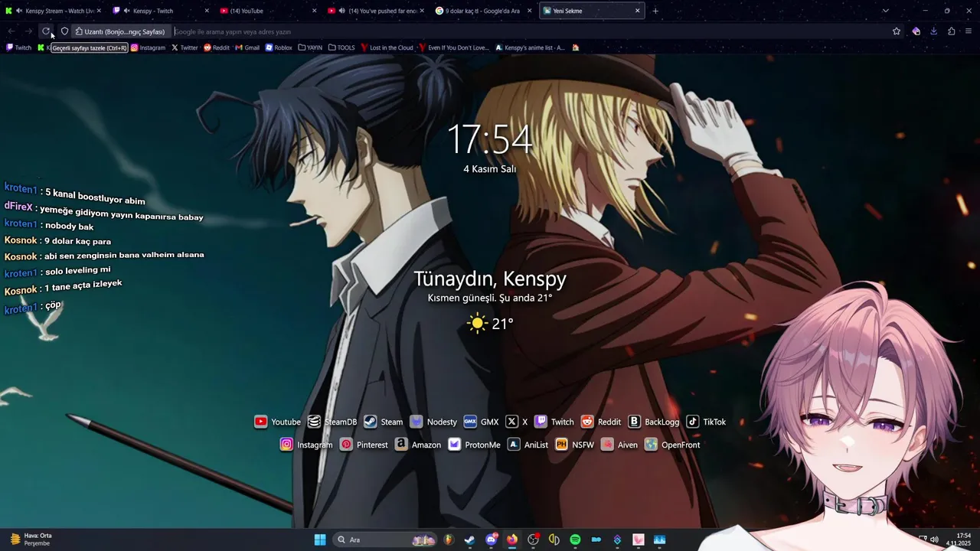Viewport: 980px width, 551px height.
Task: Open Gmail bookmark in bookmarks bar
Action: pyautogui.click(x=247, y=47)
